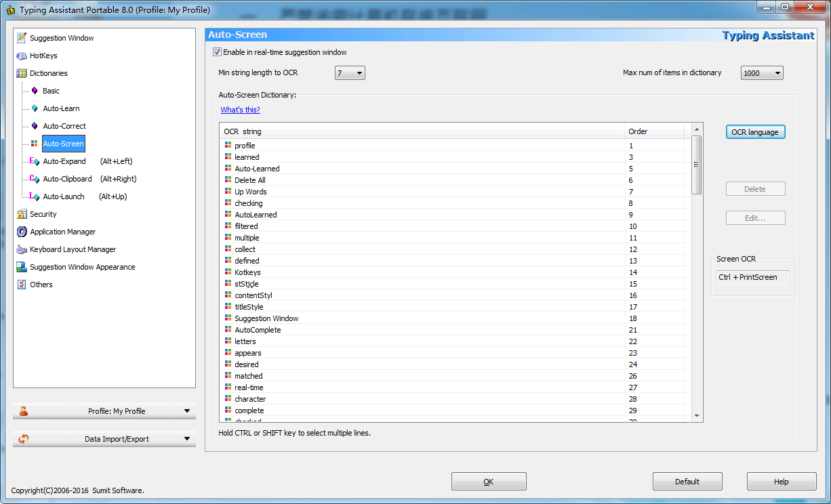Click the Auto-Launch L icon

34,196
